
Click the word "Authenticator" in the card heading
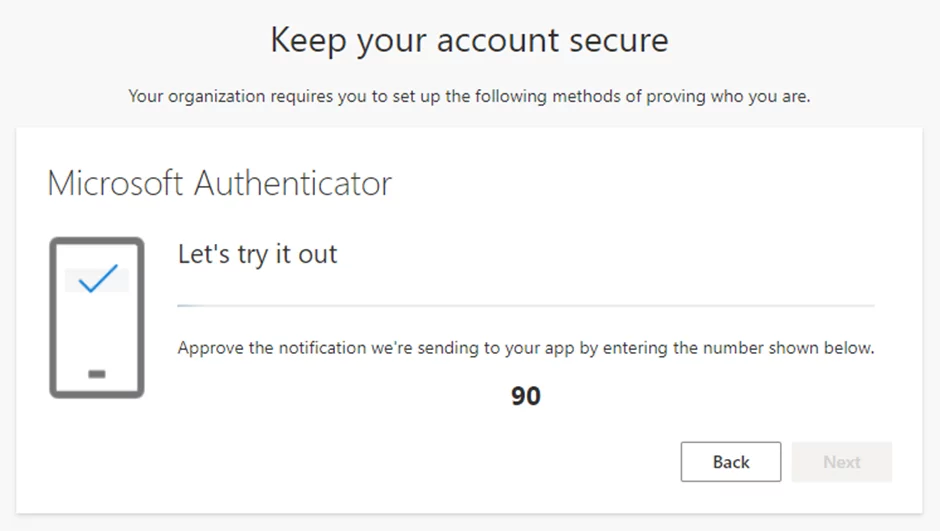point(292,184)
